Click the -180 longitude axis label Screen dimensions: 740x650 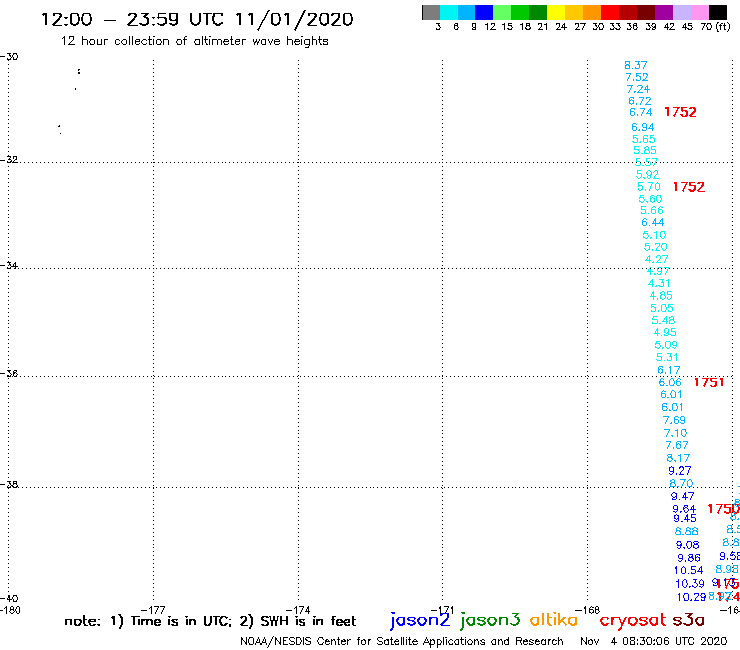click(10, 610)
